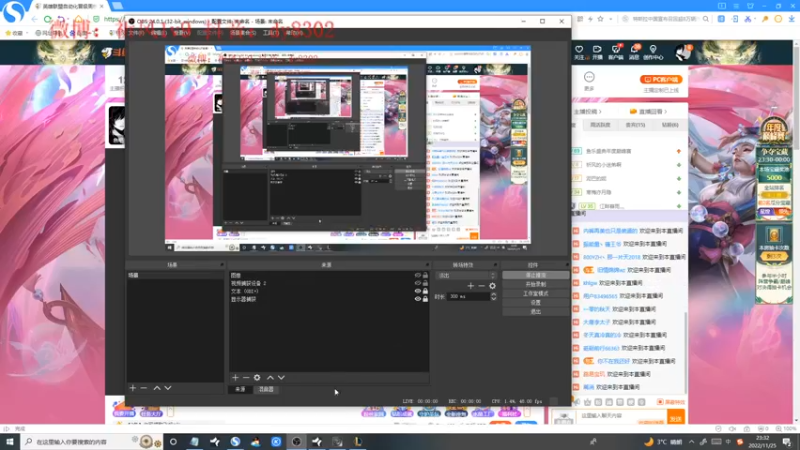Unlock the 文本 (GDI+) source

(x=425, y=291)
